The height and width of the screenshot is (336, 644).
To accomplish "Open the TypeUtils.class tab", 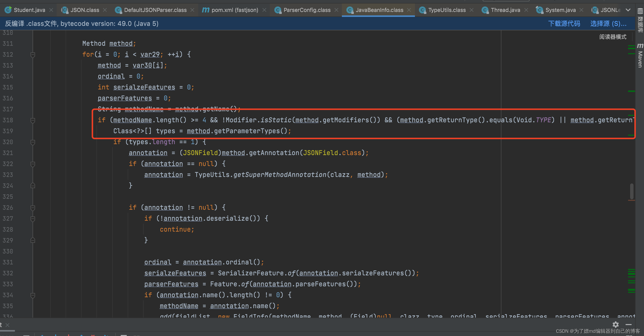I will click(x=447, y=10).
